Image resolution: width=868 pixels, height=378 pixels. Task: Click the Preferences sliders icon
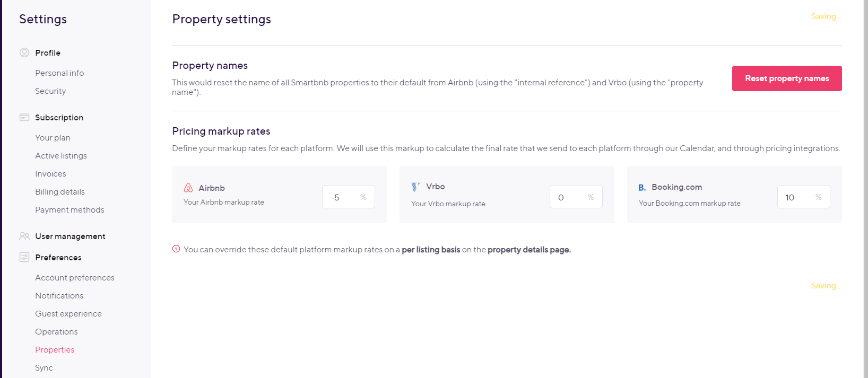coord(24,257)
